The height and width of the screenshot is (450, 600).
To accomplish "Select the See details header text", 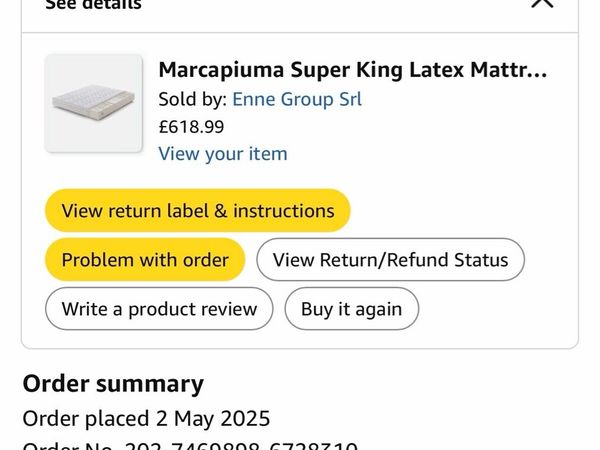I will 94,5.
